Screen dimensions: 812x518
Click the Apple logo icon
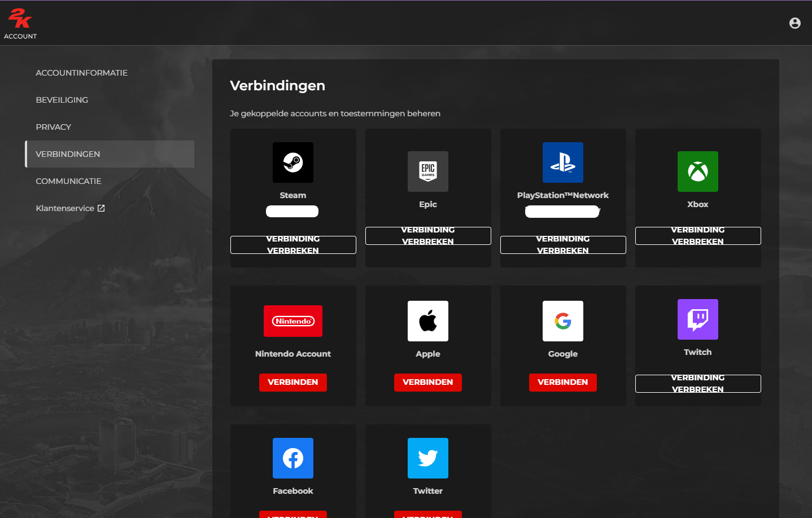click(x=428, y=321)
